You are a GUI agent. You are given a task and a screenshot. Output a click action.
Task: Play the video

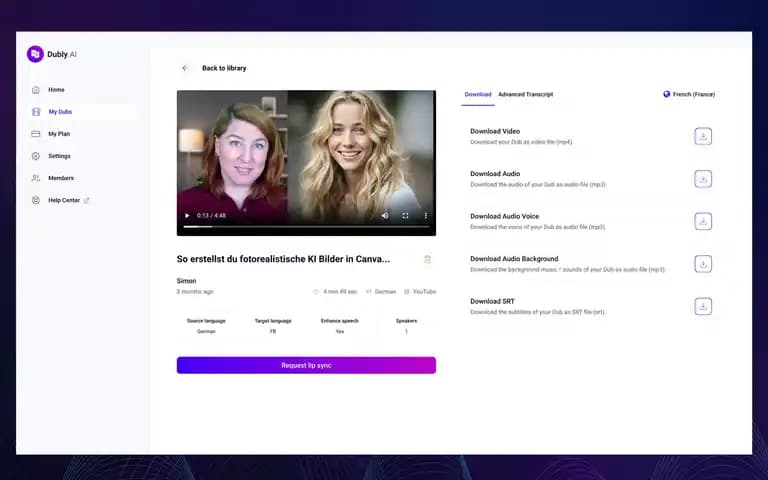[187, 216]
